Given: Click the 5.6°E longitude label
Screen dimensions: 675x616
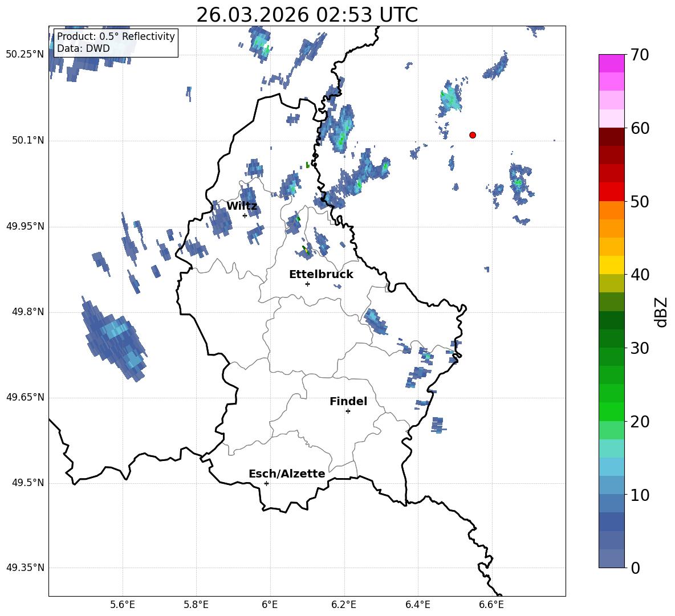Looking at the screenshot, I should pyautogui.click(x=123, y=605).
